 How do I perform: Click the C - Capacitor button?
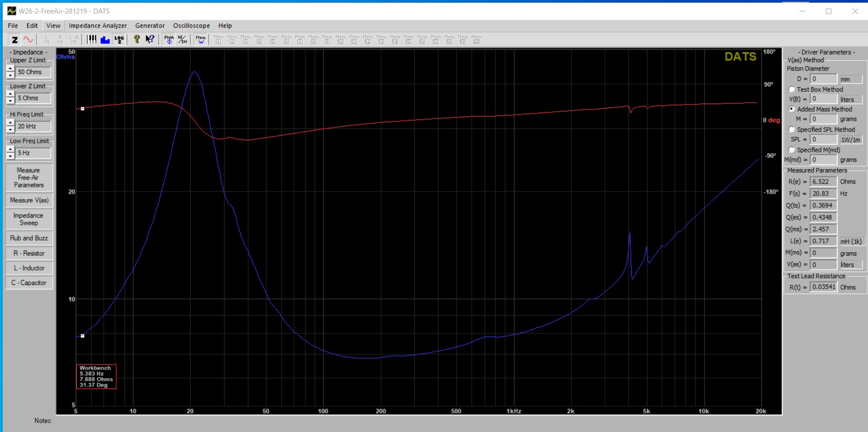click(29, 283)
